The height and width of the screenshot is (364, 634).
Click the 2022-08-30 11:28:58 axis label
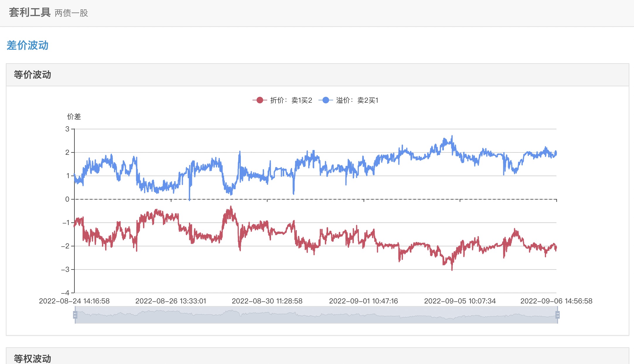(267, 301)
